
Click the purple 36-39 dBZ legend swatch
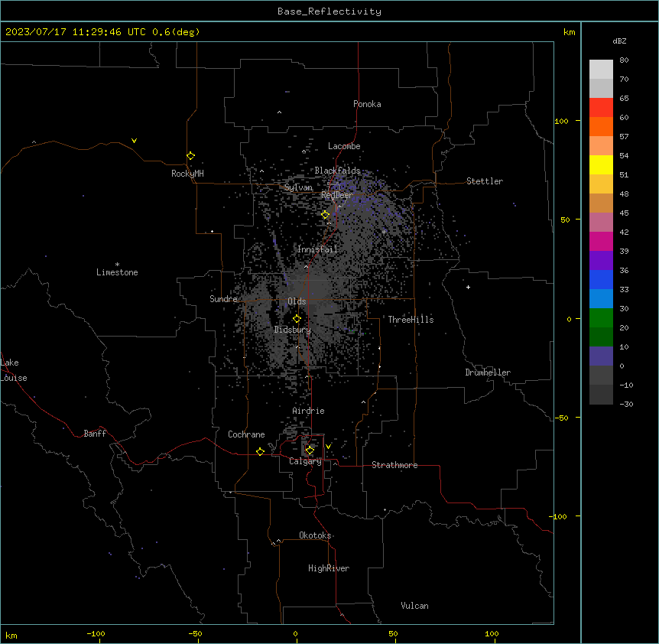click(x=601, y=260)
